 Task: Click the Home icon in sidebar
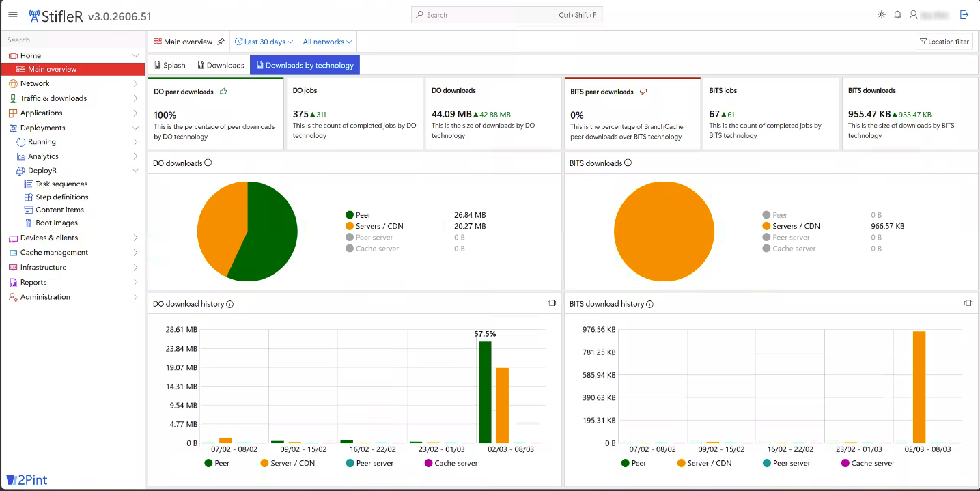tap(13, 55)
